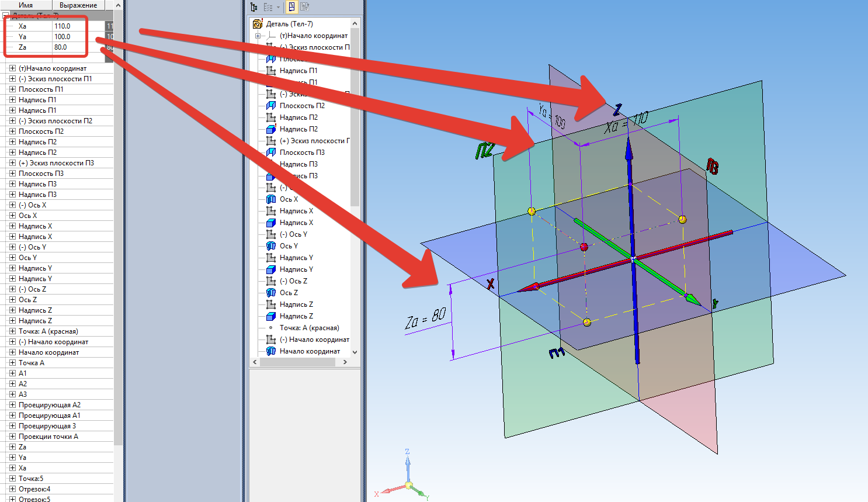Click the Xa = 110 dimension label
The width and height of the screenshot is (868, 502).
pos(627,122)
